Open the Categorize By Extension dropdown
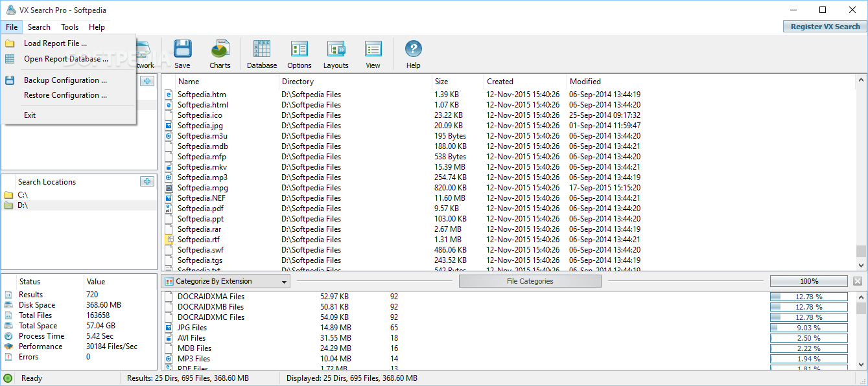This screenshot has height=386, width=868. [226, 281]
